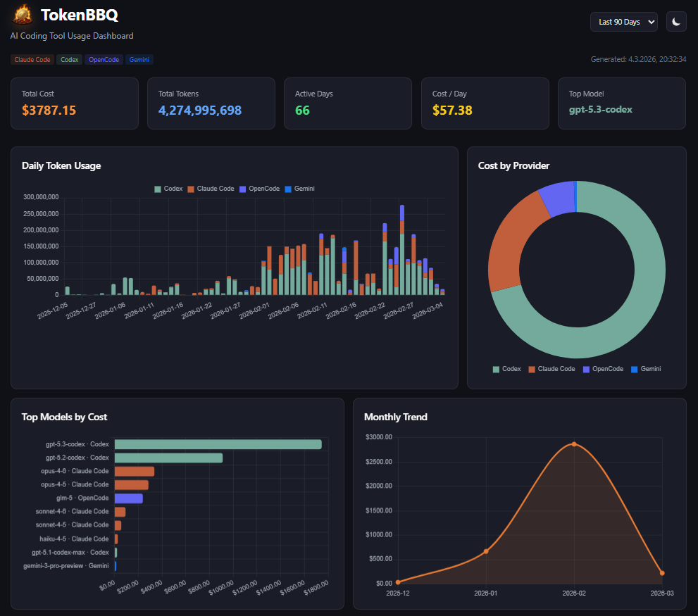Click the peak point on the Monthly Trend line
The width and height of the screenshot is (698, 616).
pyautogui.click(x=573, y=444)
